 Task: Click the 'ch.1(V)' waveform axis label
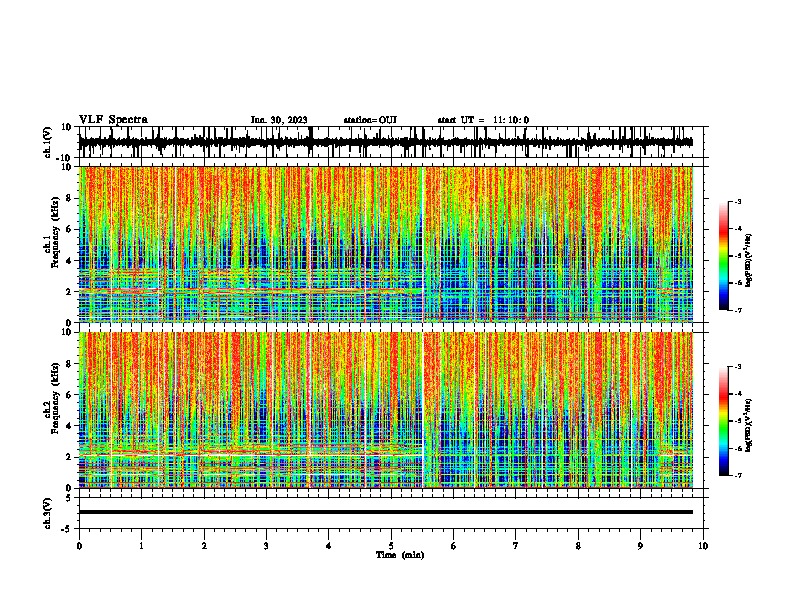click(x=48, y=142)
